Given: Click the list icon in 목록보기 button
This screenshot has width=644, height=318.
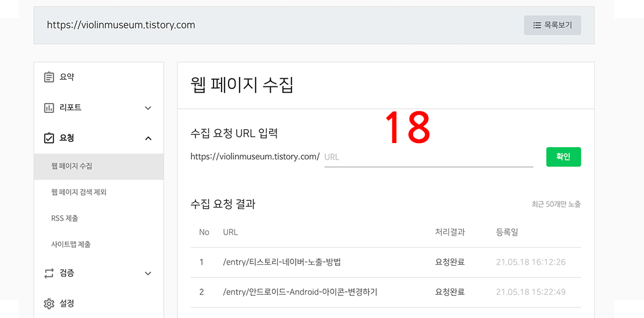Looking at the screenshot, I should [x=537, y=25].
